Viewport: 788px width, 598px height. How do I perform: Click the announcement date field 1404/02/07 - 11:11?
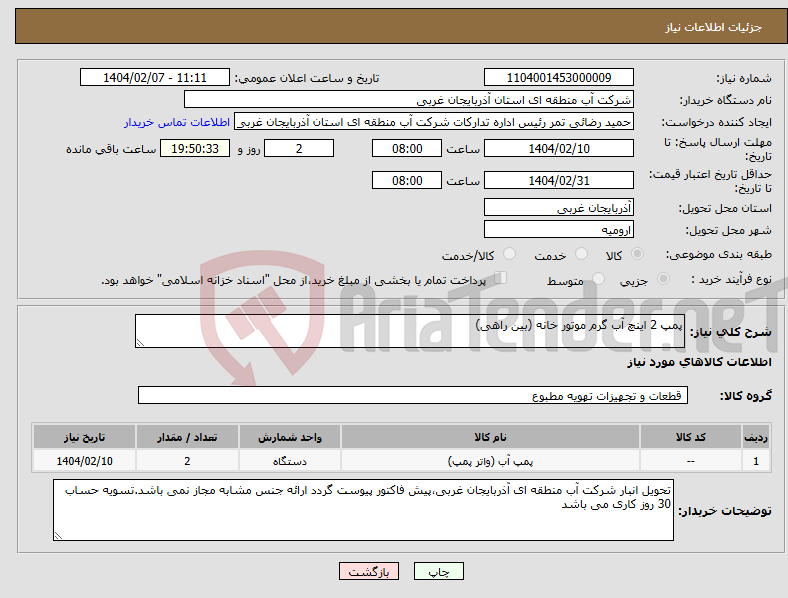[x=155, y=77]
